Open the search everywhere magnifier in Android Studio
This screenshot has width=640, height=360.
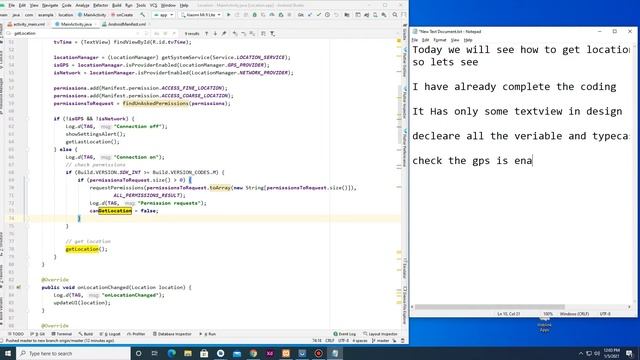click(395, 15)
